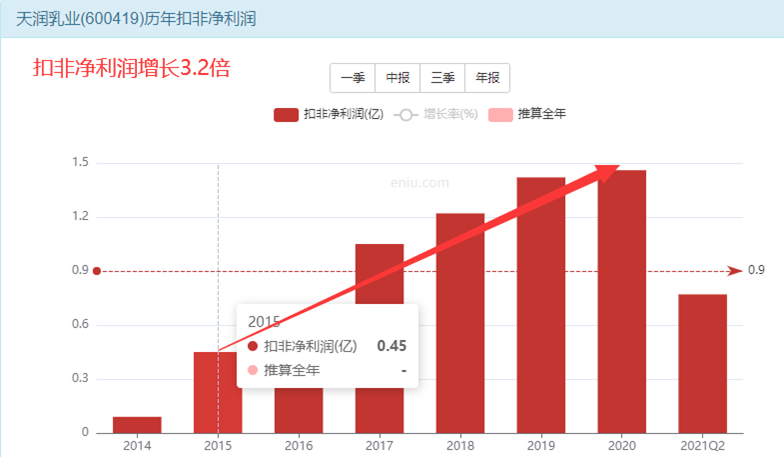Click the 增长率 line marker icon in legend
This screenshot has width=784, height=457.
pyautogui.click(x=406, y=116)
